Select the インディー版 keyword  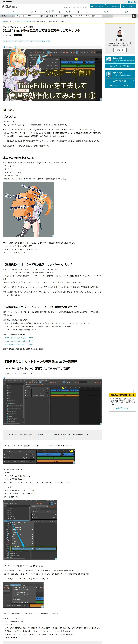click(x=20, y=16)
